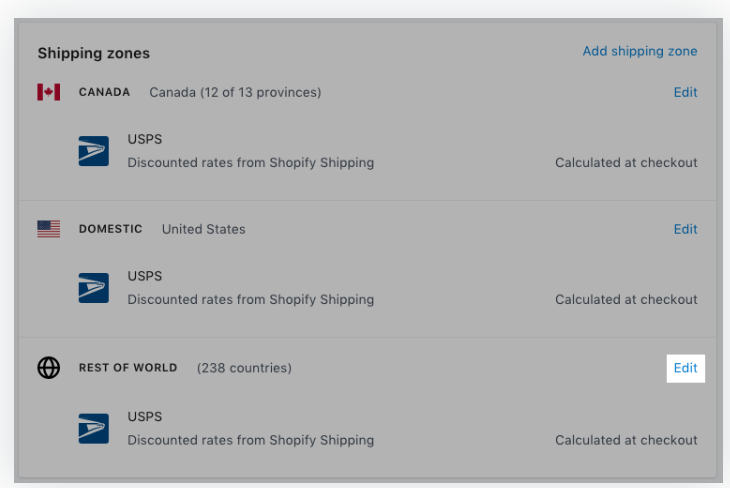Click the United States flag icon

(x=48, y=229)
